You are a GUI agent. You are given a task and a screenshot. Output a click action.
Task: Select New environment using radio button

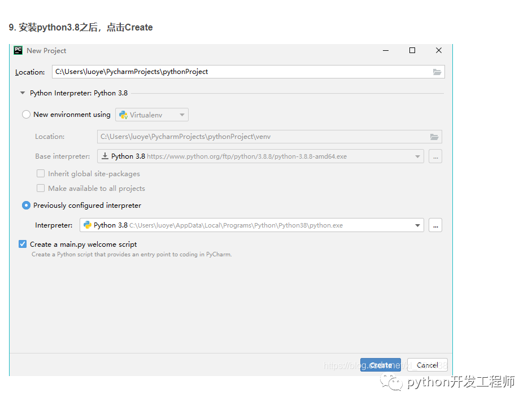click(x=26, y=114)
